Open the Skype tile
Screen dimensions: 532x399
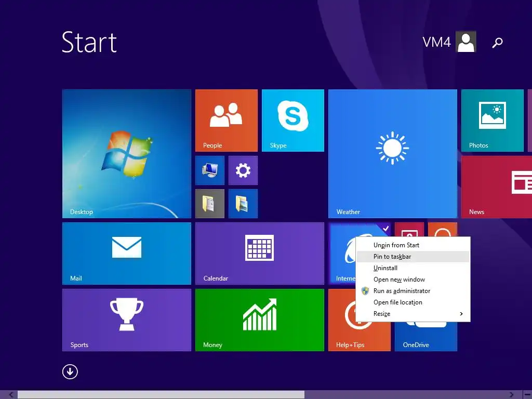pos(293,121)
